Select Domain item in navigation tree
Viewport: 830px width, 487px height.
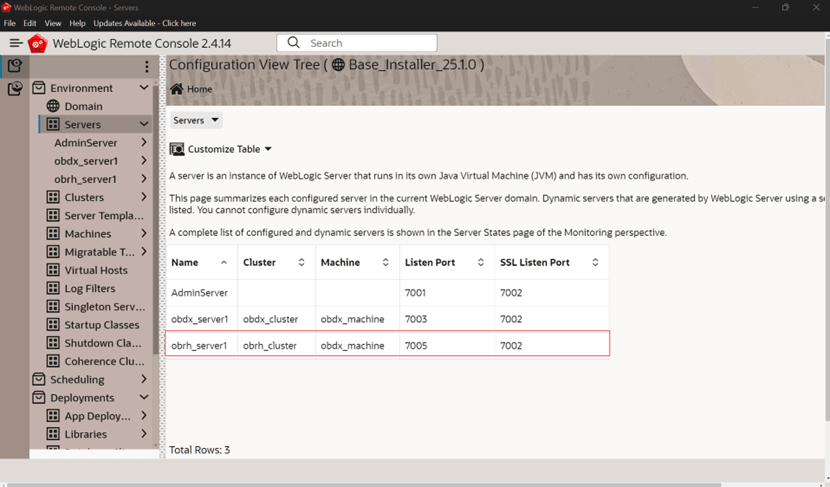84,106
